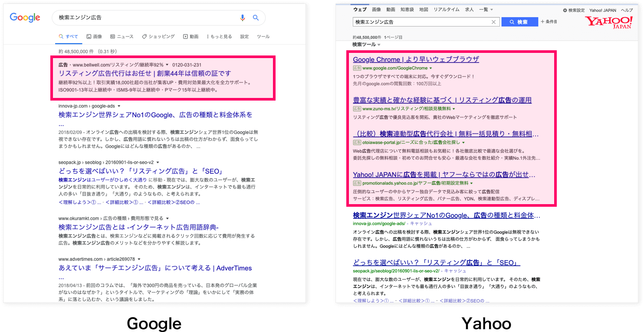Click the otoiawase-portal.jp green ad URL
The height and width of the screenshot is (332, 644).
pos(411,142)
